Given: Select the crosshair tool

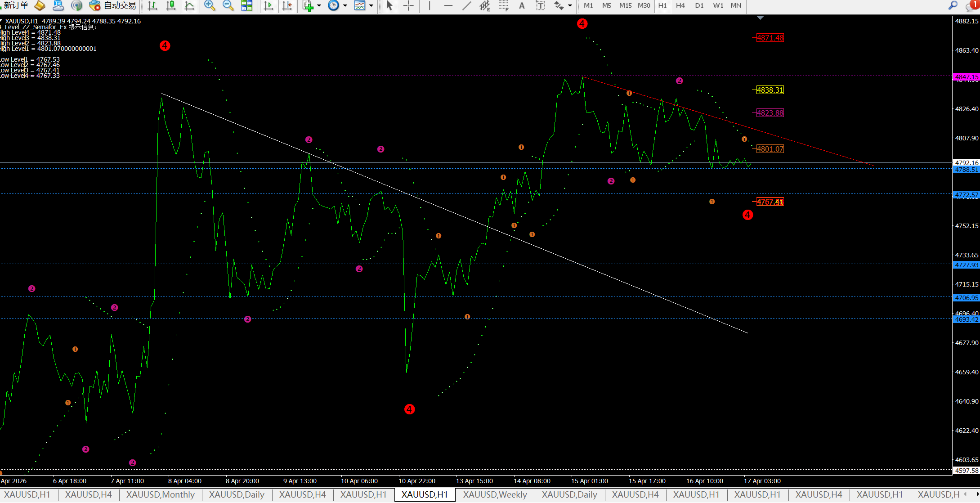Looking at the screenshot, I should click(408, 5).
